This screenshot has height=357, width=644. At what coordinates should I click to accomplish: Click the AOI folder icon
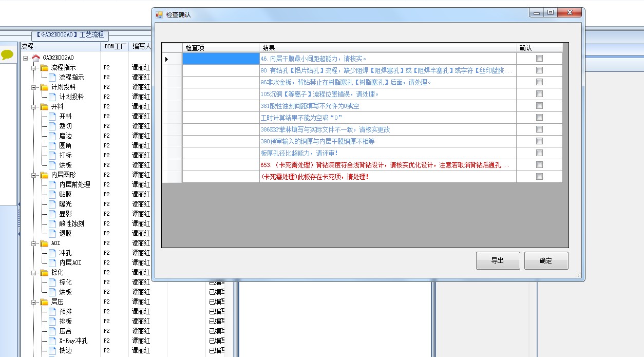(x=44, y=243)
